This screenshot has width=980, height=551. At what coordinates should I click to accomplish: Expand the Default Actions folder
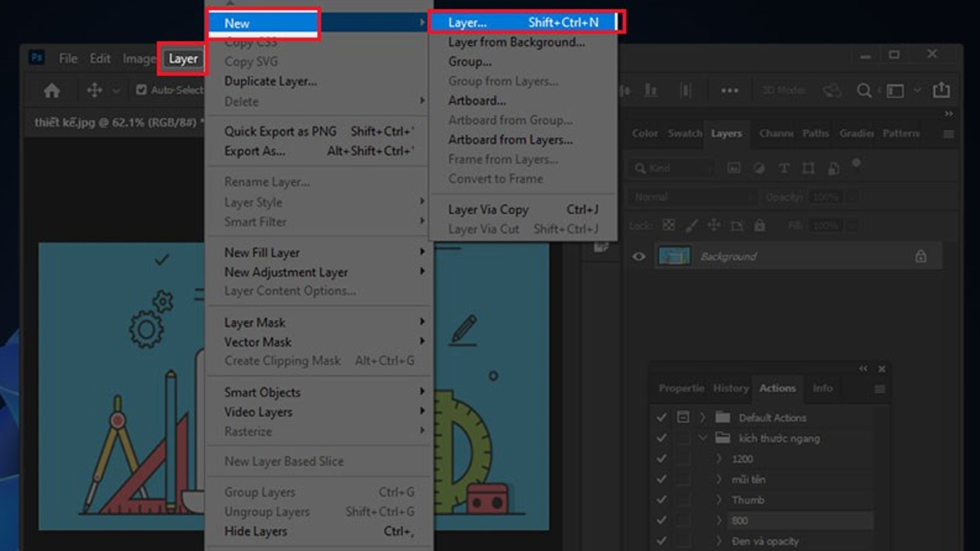pyautogui.click(x=702, y=417)
